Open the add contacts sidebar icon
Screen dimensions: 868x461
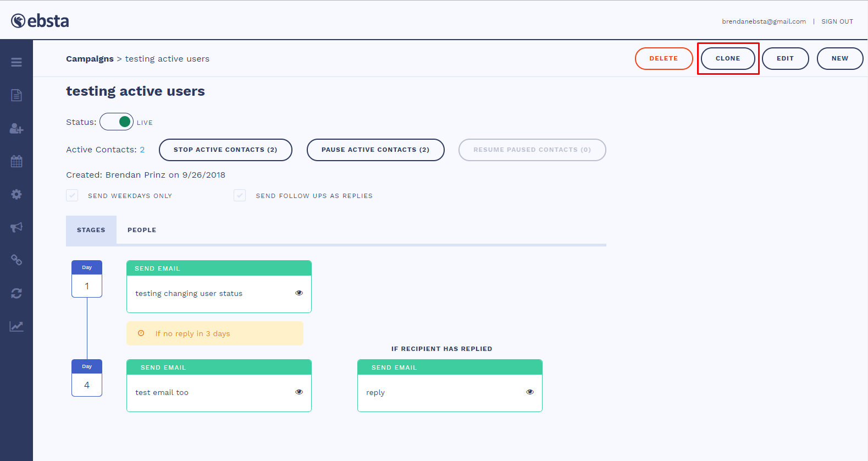[16, 128]
